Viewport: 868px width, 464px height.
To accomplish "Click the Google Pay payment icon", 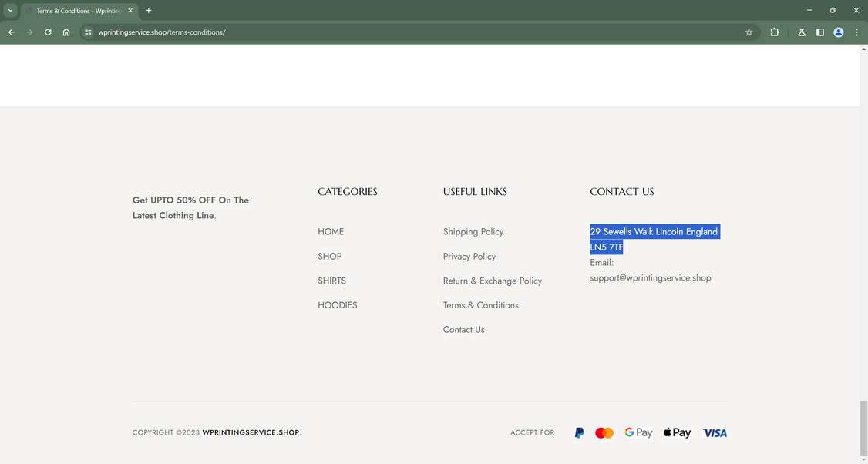I will coord(638,432).
